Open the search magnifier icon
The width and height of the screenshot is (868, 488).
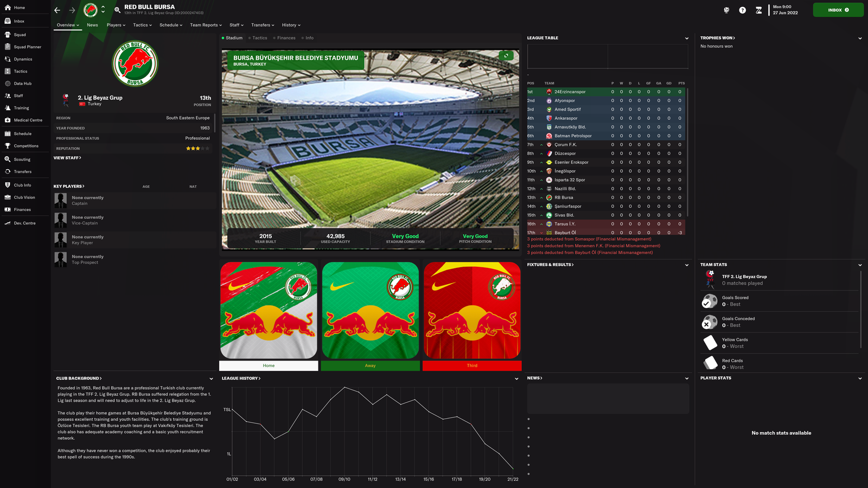pos(118,10)
